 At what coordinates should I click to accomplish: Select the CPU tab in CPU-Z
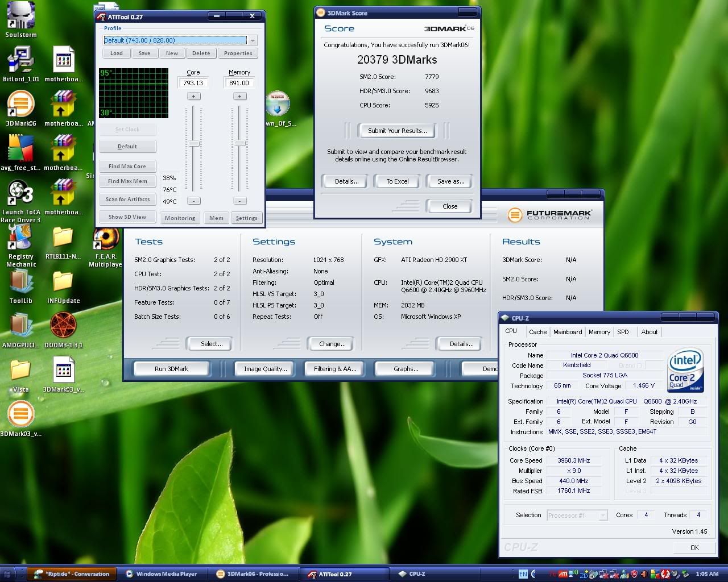point(511,331)
